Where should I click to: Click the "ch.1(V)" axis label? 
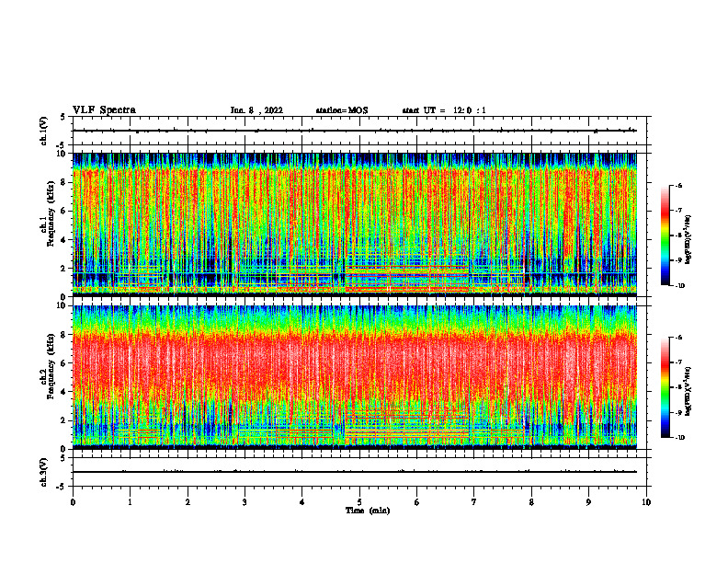click(44, 131)
